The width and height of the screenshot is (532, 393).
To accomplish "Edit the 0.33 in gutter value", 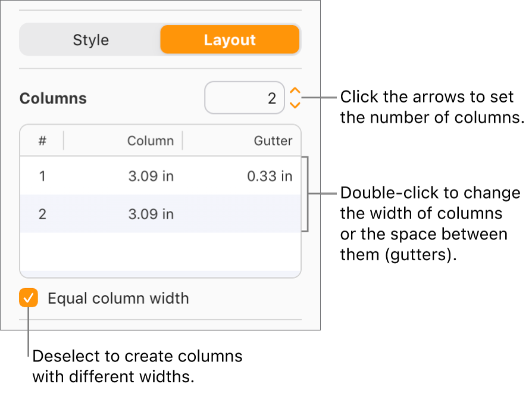I will pos(270,176).
